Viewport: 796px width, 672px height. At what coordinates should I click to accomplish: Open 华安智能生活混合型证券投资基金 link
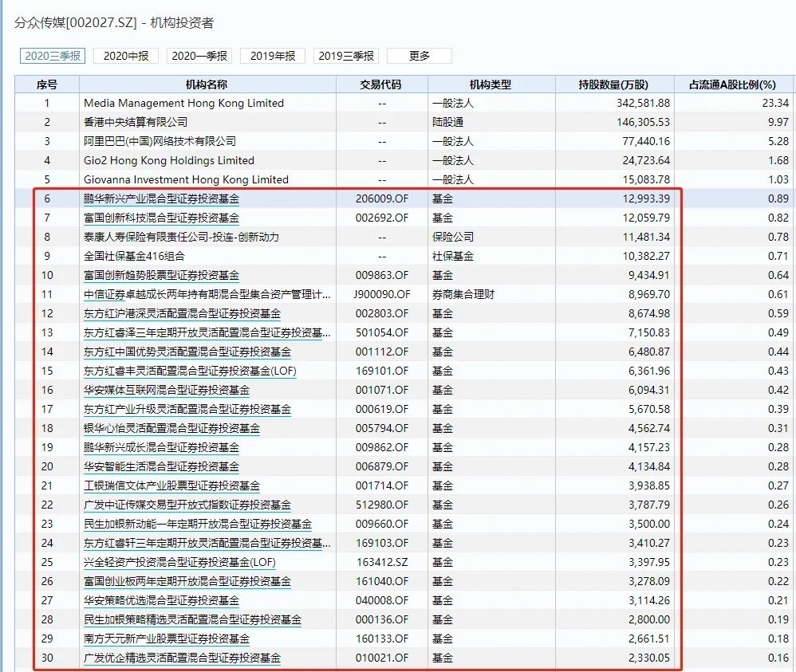point(161,466)
